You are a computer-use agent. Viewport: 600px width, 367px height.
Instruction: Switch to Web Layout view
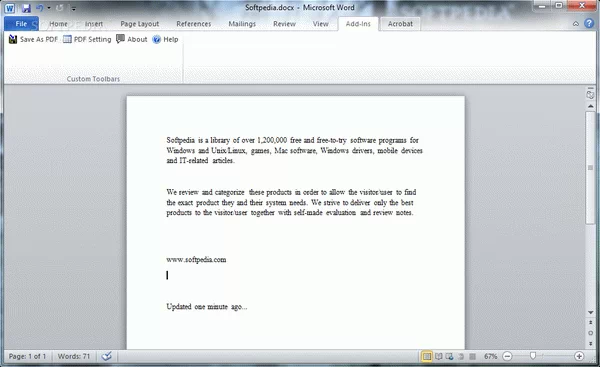450,356
